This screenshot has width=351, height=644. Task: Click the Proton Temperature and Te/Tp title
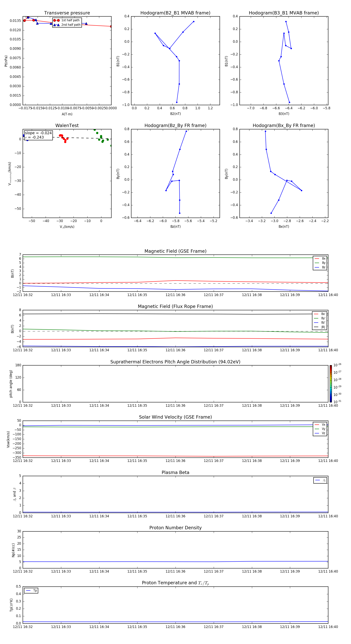(175, 583)
